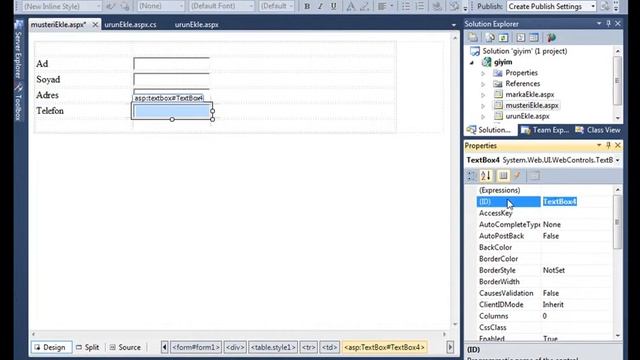Click the publish icon next to publish settings
Viewport: 640px width, 360px height.
605,6
